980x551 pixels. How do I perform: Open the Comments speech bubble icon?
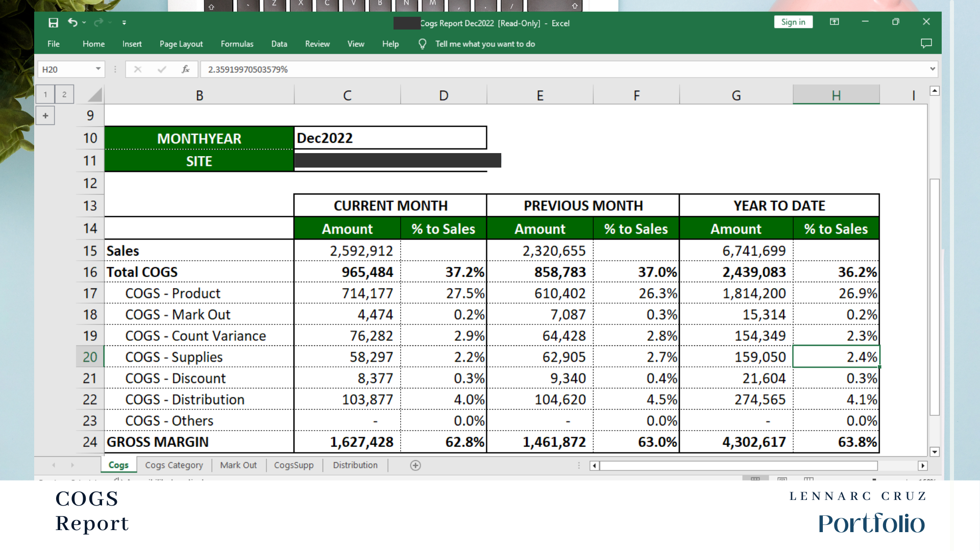coord(926,43)
